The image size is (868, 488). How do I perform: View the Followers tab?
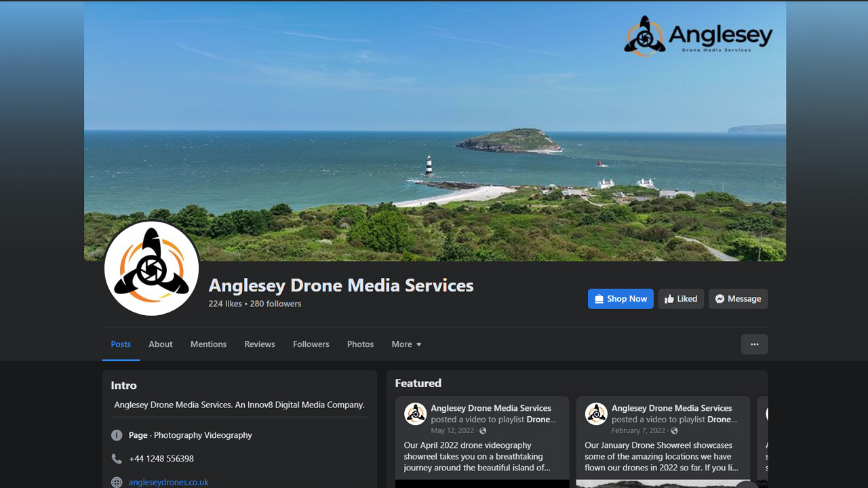[x=311, y=344]
